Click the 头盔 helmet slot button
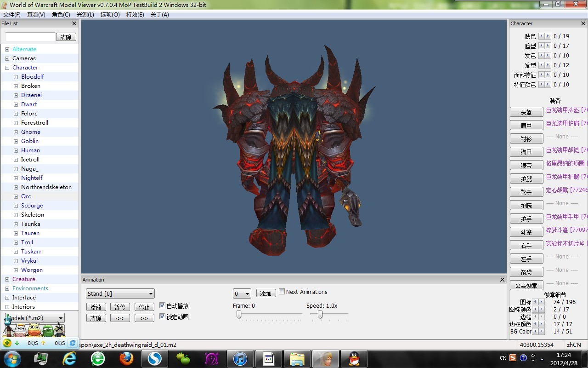 coord(526,112)
